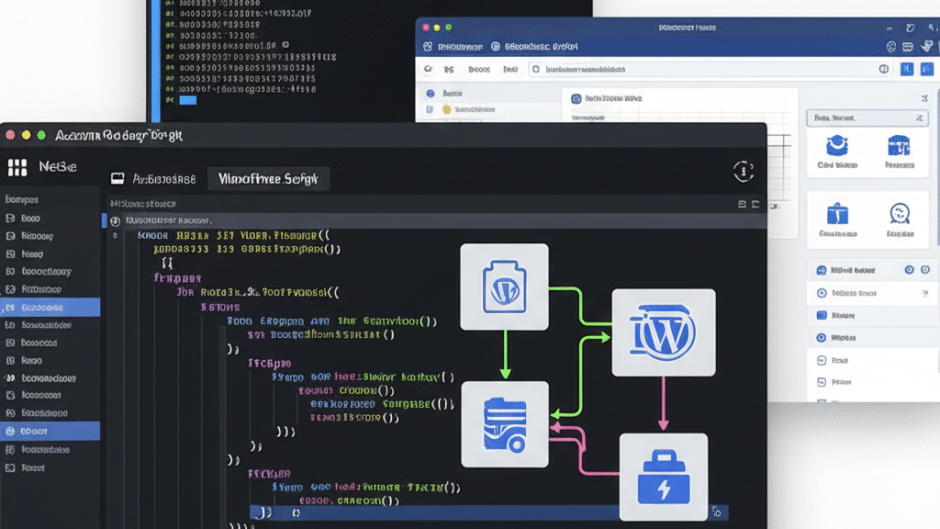
Task: Click the highlighted code line at editor bottom
Action: 489,512
